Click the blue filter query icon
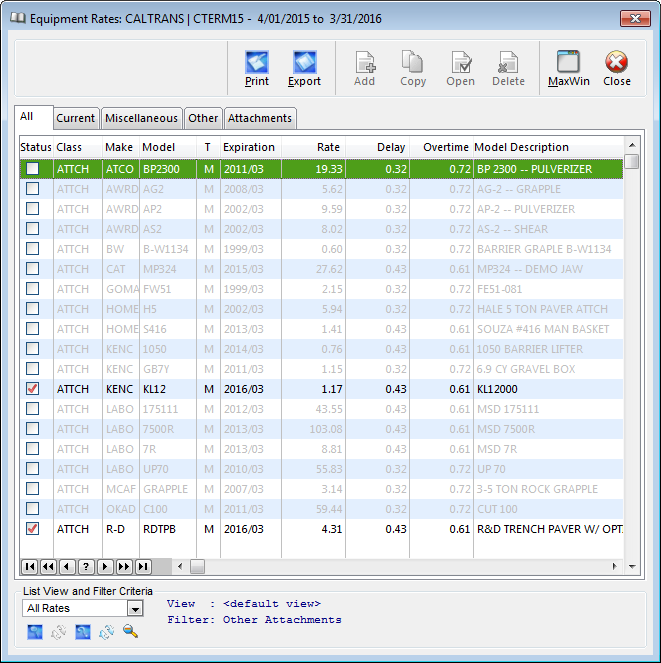Image resolution: width=661 pixels, height=663 pixels. [x=83, y=632]
